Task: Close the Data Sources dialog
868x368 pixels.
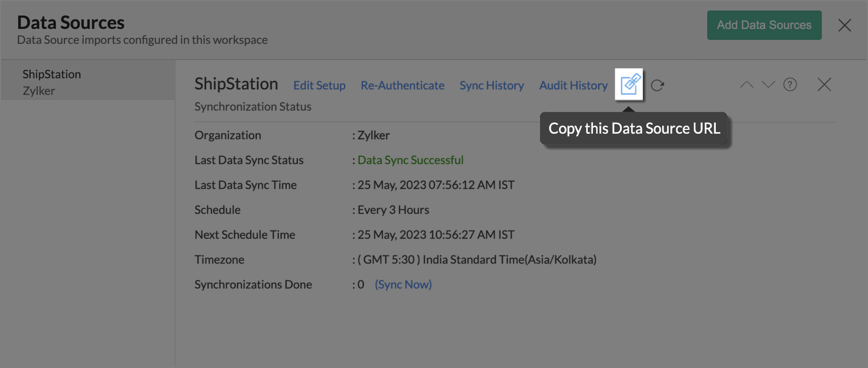Action: pos(845,25)
